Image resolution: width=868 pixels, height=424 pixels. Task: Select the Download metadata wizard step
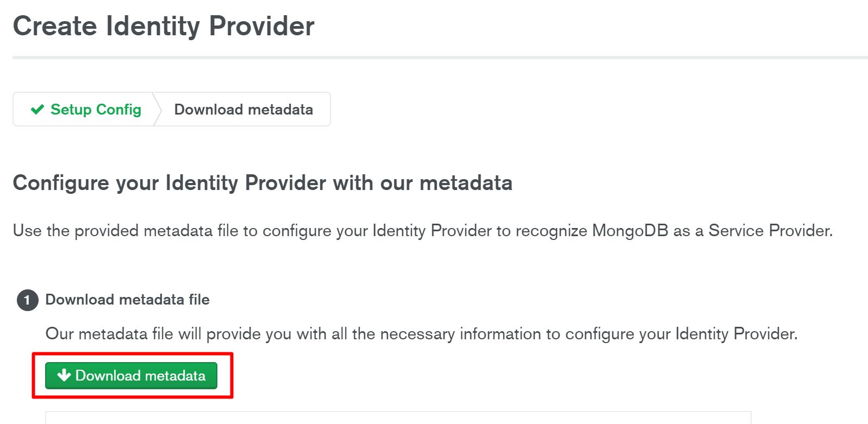point(243,110)
